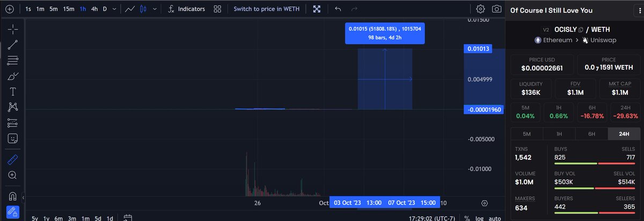This screenshot has width=644, height=221.
Task: Select the D daily timeframe
Action: (x=105, y=9)
